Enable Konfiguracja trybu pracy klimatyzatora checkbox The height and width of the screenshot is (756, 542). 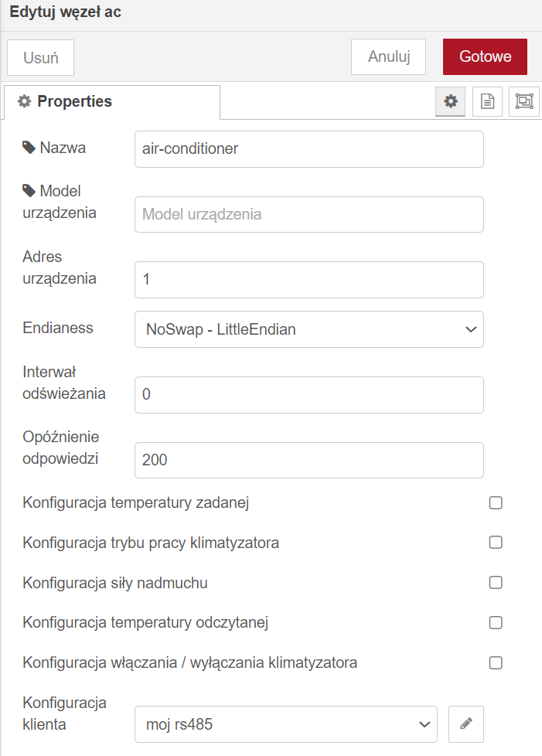(x=496, y=543)
